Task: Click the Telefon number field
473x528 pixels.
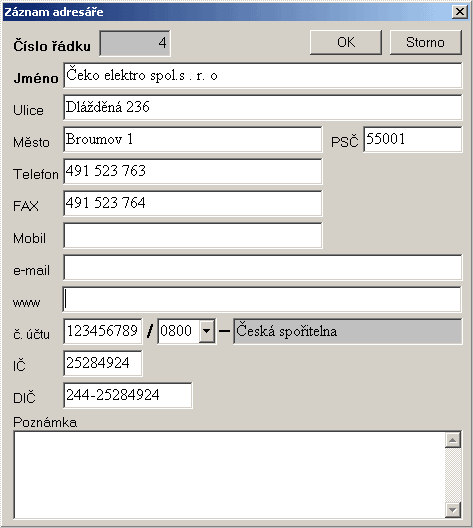Action: [193, 171]
